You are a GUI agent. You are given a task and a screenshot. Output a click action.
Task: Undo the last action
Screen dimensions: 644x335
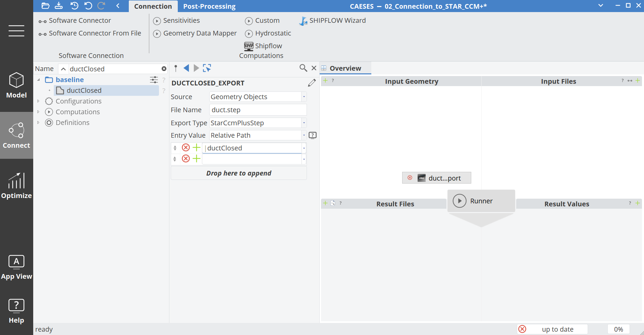click(x=88, y=6)
